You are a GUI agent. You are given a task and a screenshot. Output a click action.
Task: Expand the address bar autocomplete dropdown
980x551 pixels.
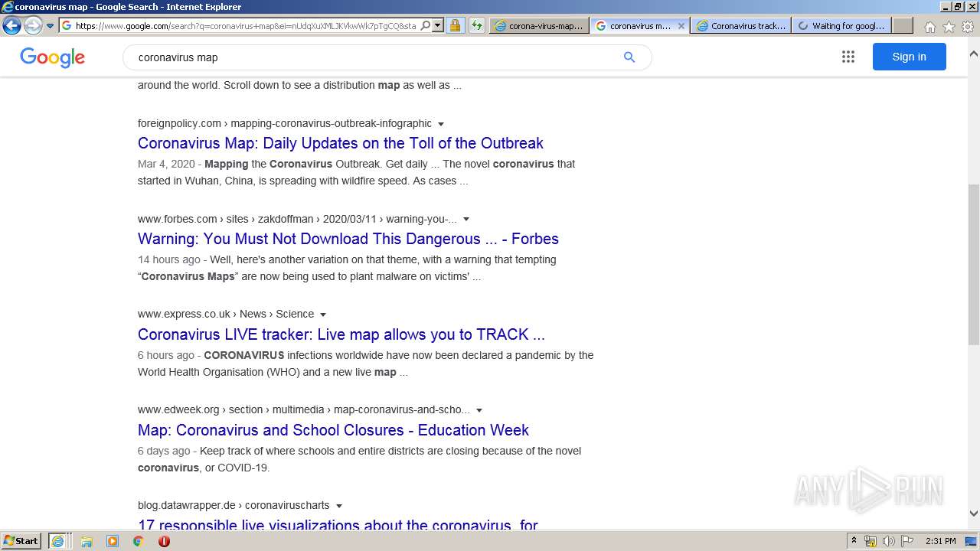(438, 25)
